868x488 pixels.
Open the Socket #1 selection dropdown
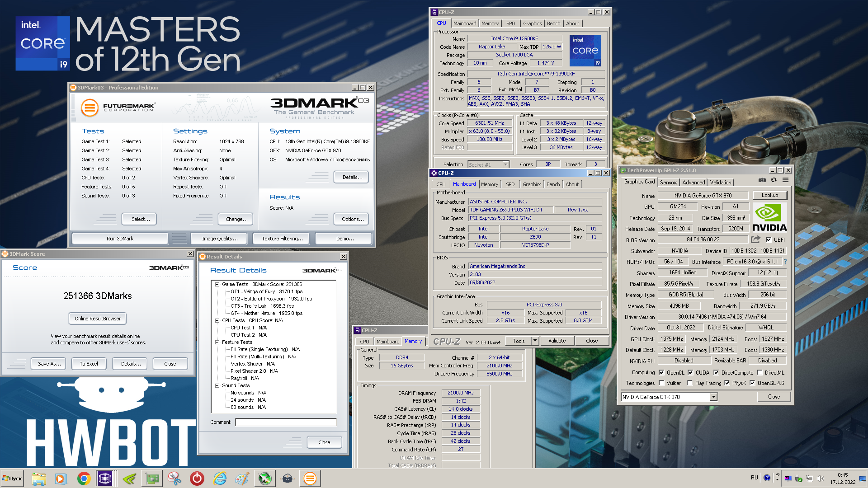pos(505,164)
